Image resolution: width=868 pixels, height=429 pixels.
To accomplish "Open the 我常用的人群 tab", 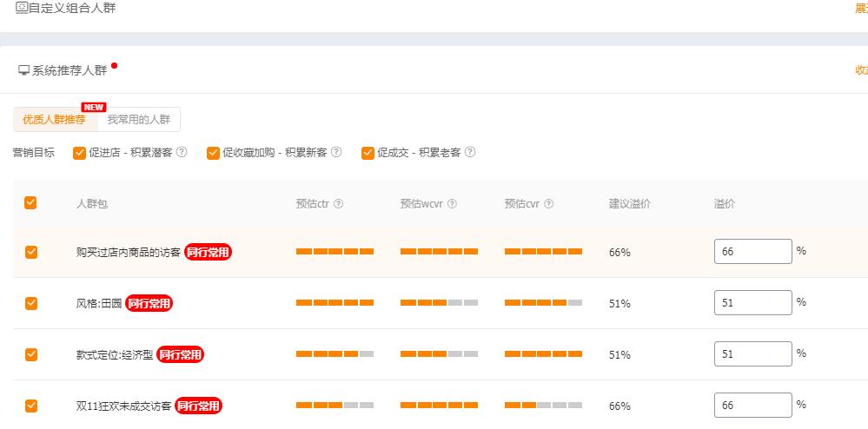I will 139,120.
